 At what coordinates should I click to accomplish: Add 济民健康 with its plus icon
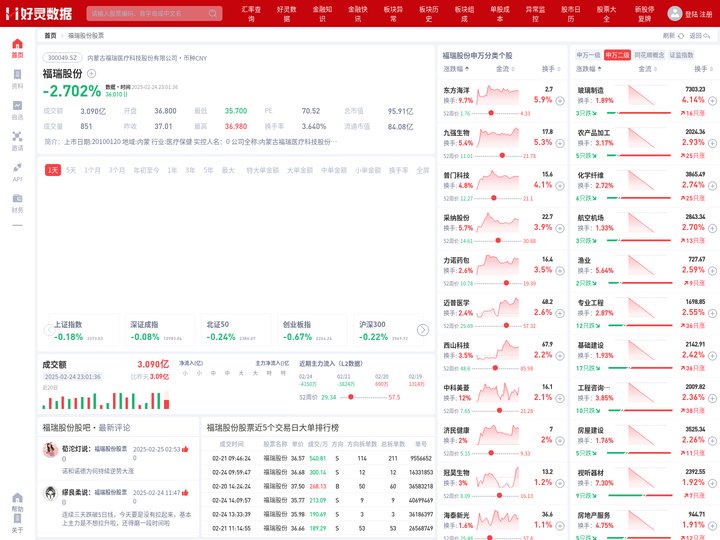pyautogui.click(x=560, y=441)
